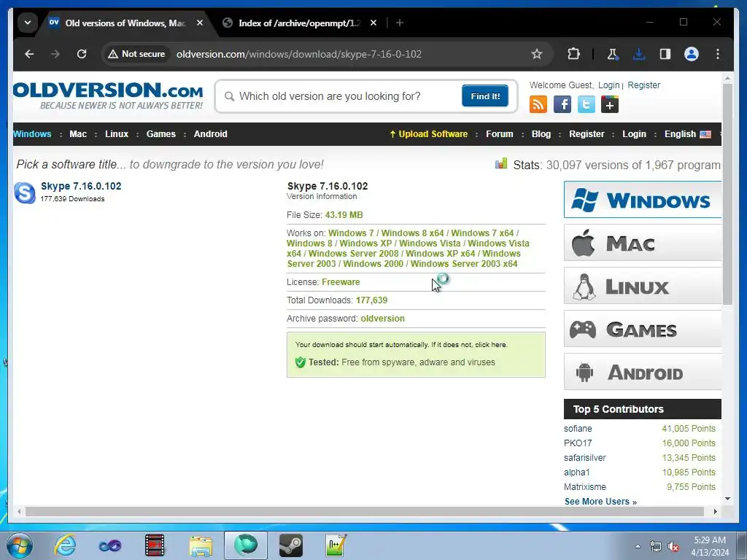Screen dimensions: 747x560
Task: Open Steam from the taskbar
Action: (290, 545)
